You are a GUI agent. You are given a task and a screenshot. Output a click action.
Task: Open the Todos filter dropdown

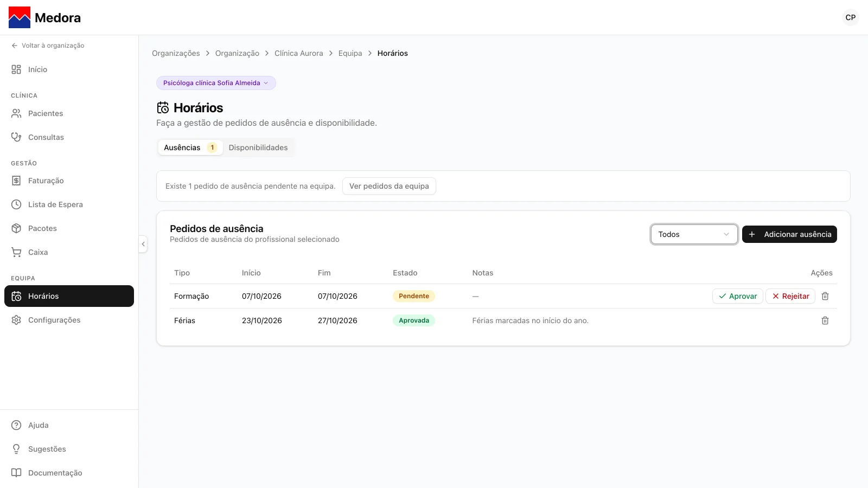(x=694, y=234)
